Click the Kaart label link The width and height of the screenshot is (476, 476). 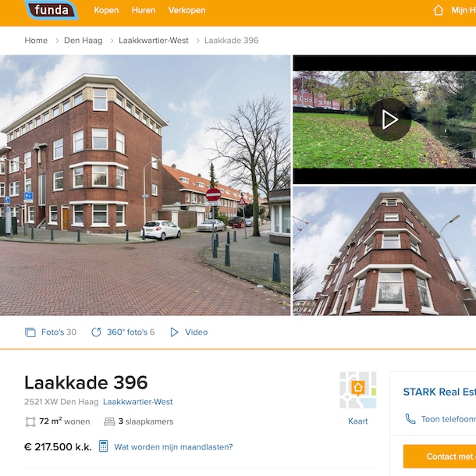click(x=358, y=421)
